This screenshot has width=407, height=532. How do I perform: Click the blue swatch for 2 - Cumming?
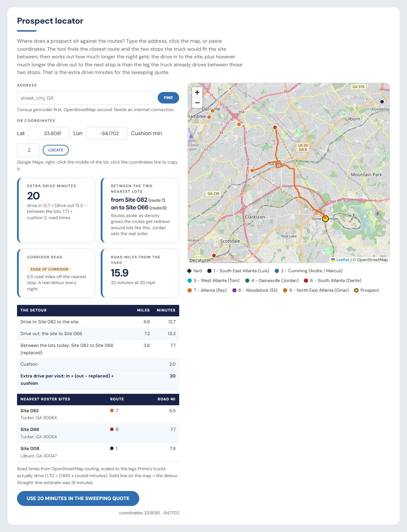click(x=277, y=271)
